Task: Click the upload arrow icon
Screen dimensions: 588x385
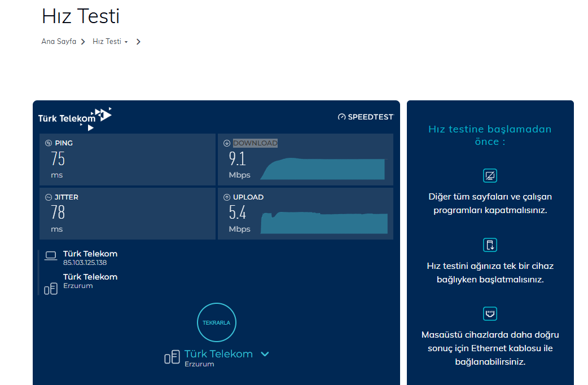Action: tap(227, 197)
